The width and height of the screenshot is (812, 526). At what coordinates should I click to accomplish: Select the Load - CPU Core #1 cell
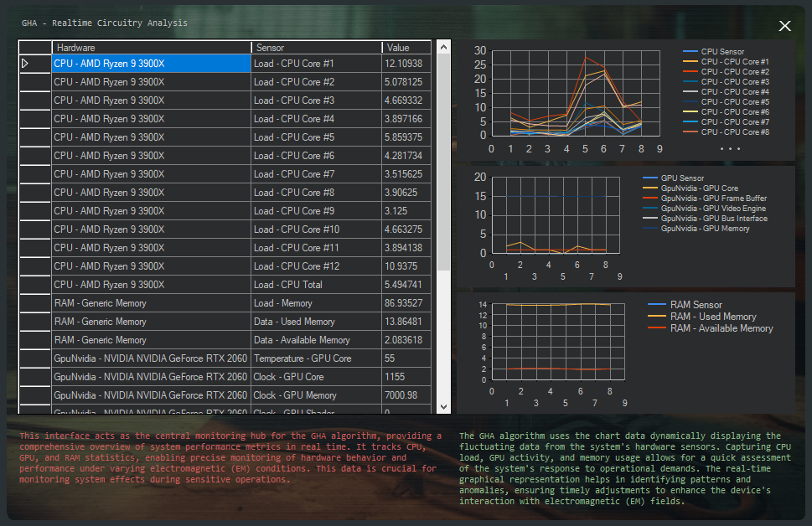(317, 63)
